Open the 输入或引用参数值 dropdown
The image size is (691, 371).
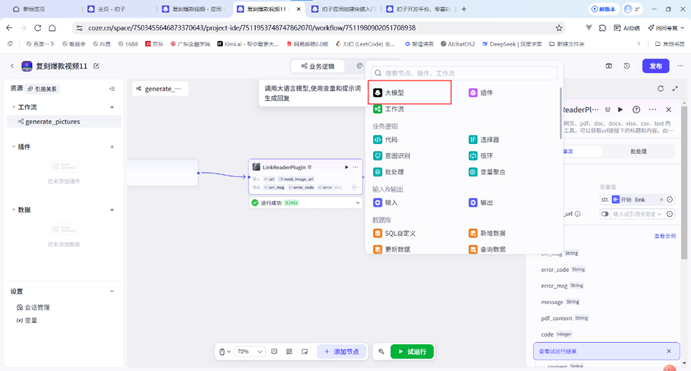(637, 214)
